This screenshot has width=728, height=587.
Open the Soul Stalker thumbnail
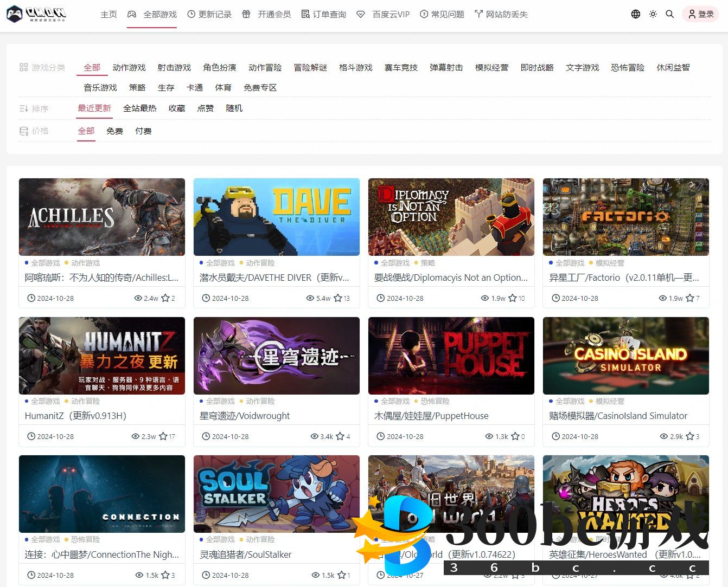coord(277,494)
